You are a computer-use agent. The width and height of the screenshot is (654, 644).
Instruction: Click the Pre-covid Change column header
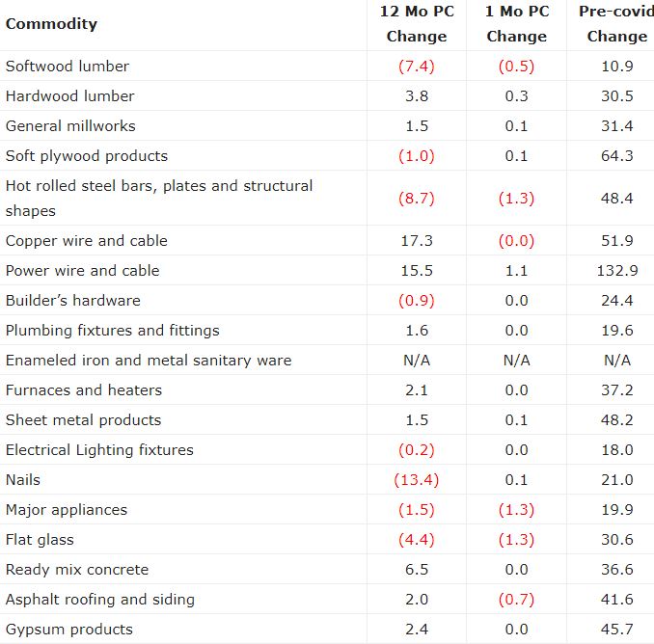(616, 24)
